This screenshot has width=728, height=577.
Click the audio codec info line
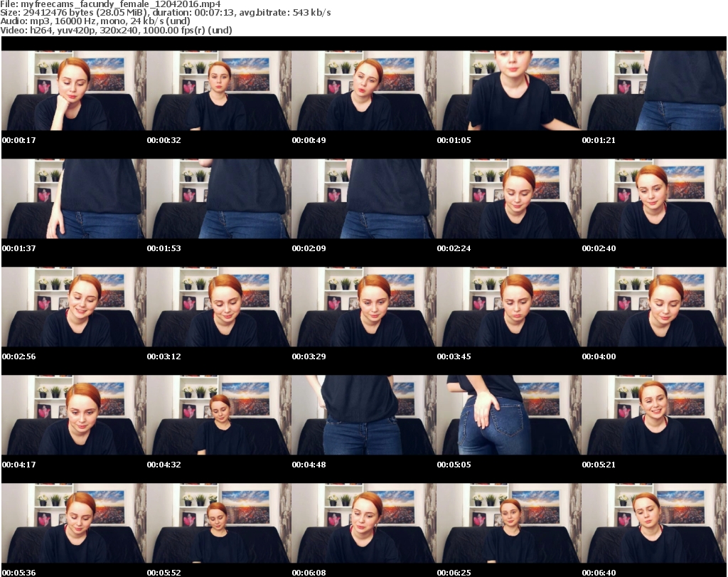(95, 21)
